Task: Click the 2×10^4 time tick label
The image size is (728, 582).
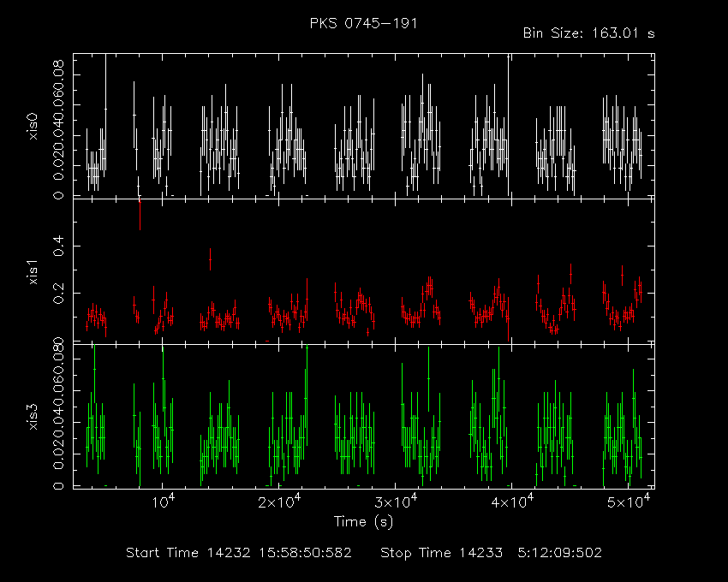Action: click(279, 502)
